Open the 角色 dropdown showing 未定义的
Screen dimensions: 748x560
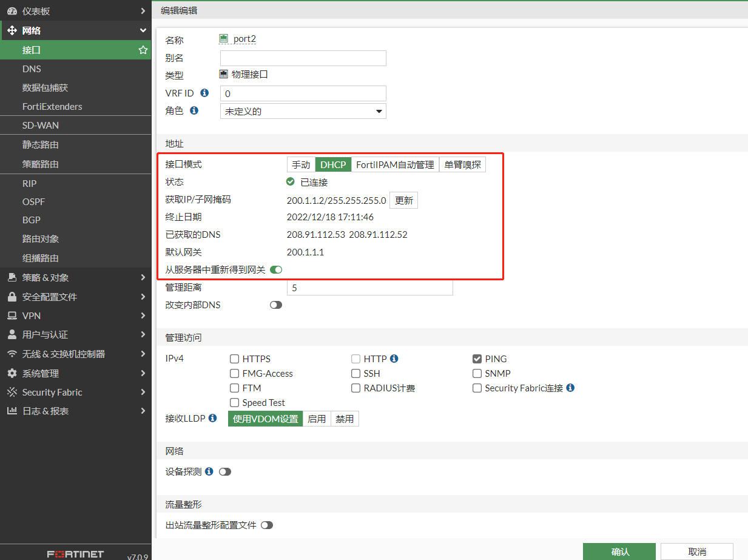point(303,111)
